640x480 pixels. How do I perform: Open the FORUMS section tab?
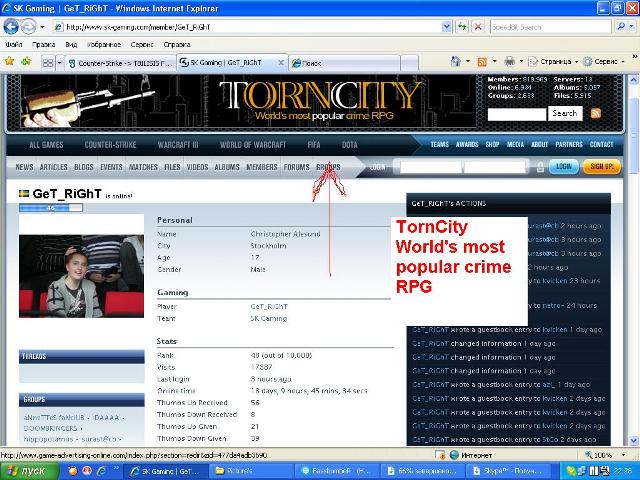296,167
